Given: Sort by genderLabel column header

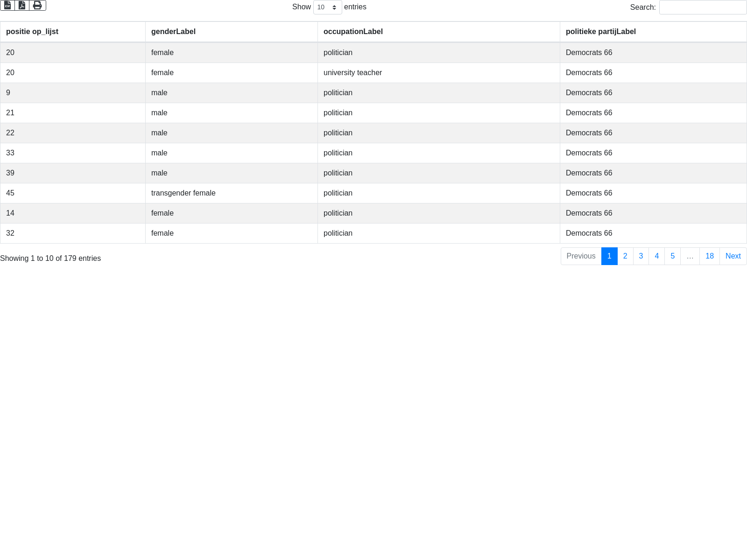Looking at the screenshot, I should [x=173, y=32].
